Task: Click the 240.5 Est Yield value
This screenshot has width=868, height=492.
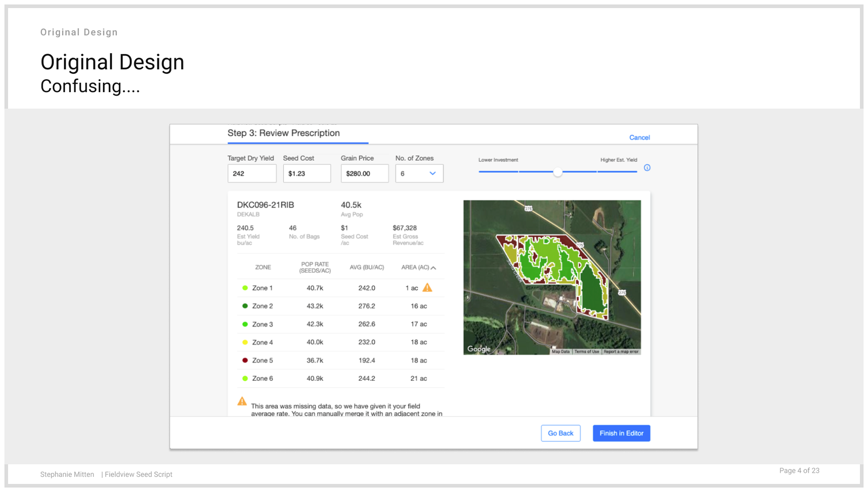Action: 245,228
